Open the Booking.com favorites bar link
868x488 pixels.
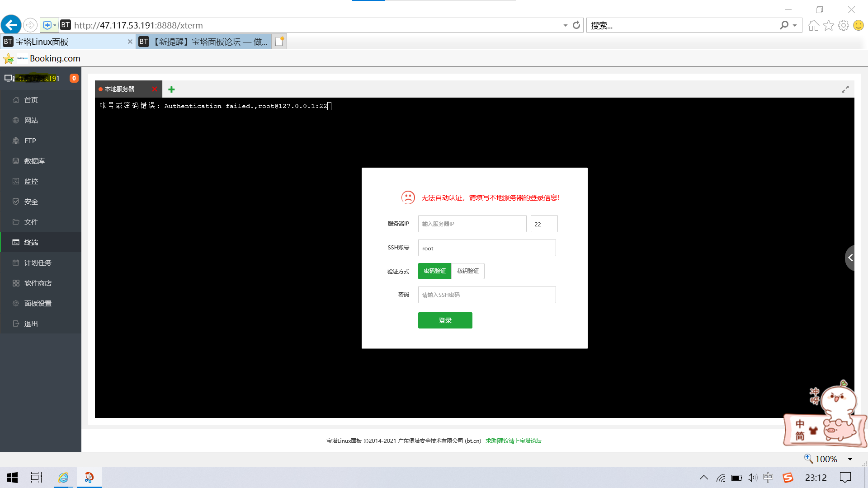click(x=49, y=58)
